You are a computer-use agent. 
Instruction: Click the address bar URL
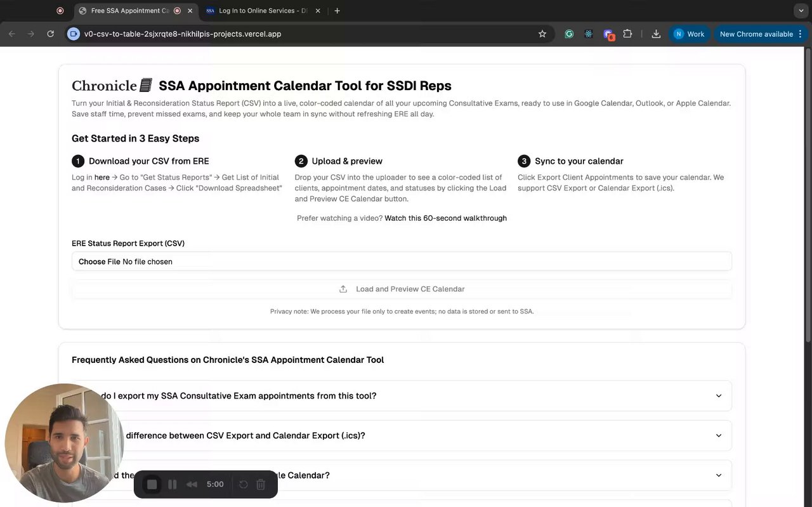(183, 34)
